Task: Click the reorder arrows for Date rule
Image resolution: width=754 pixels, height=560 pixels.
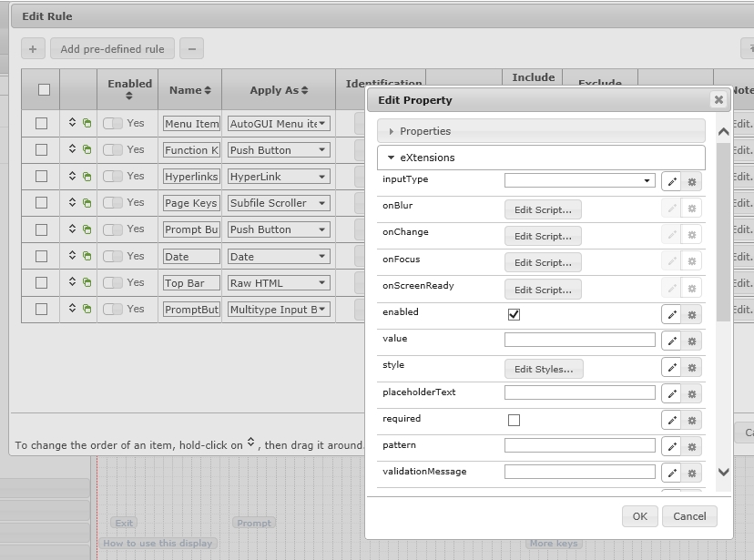Action: [x=73, y=256]
